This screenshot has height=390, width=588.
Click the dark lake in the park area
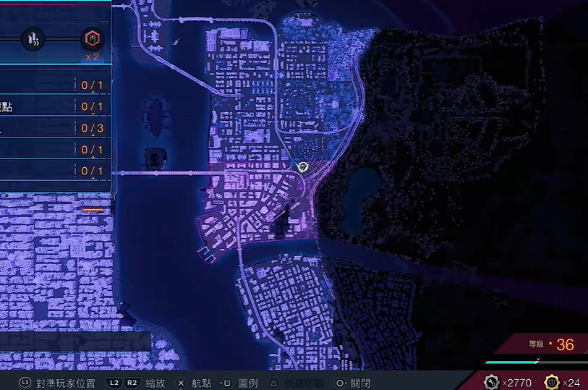pos(359,201)
